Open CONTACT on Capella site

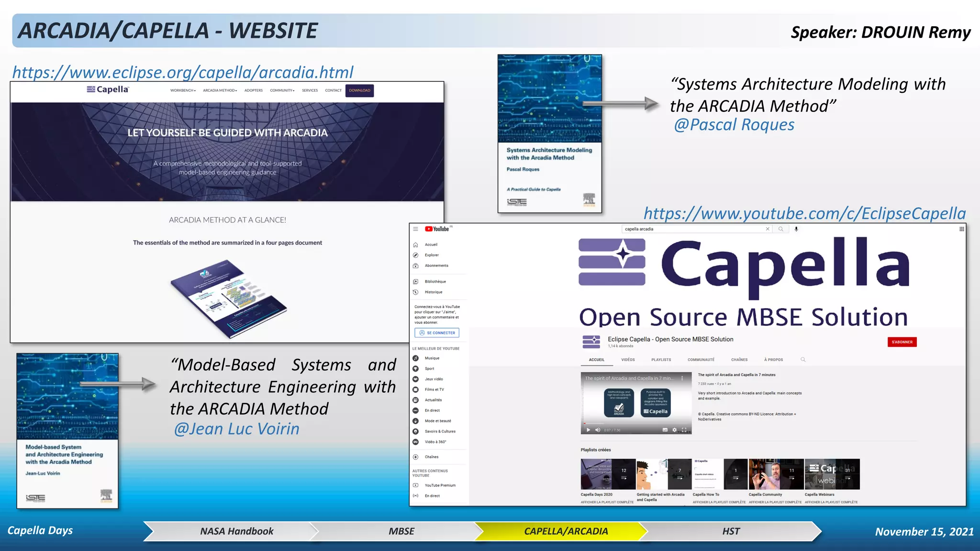(x=333, y=90)
